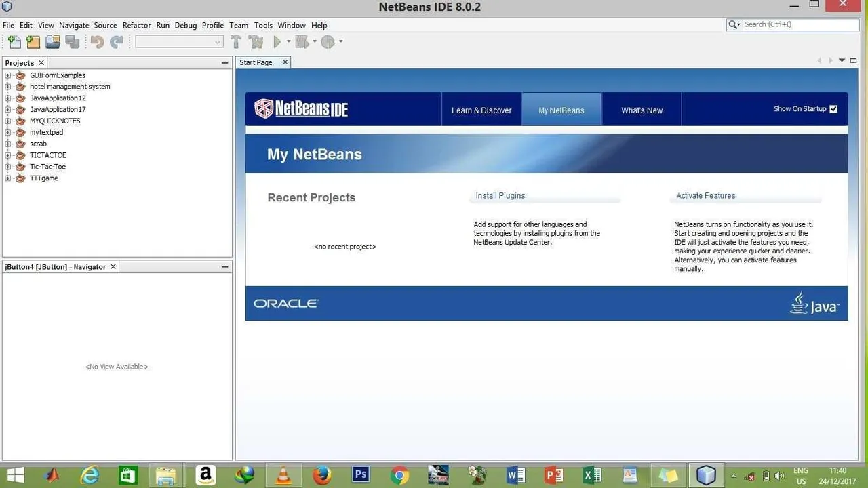
Task: Expand the JavaApplication17 project node
Action: (8, 110)
